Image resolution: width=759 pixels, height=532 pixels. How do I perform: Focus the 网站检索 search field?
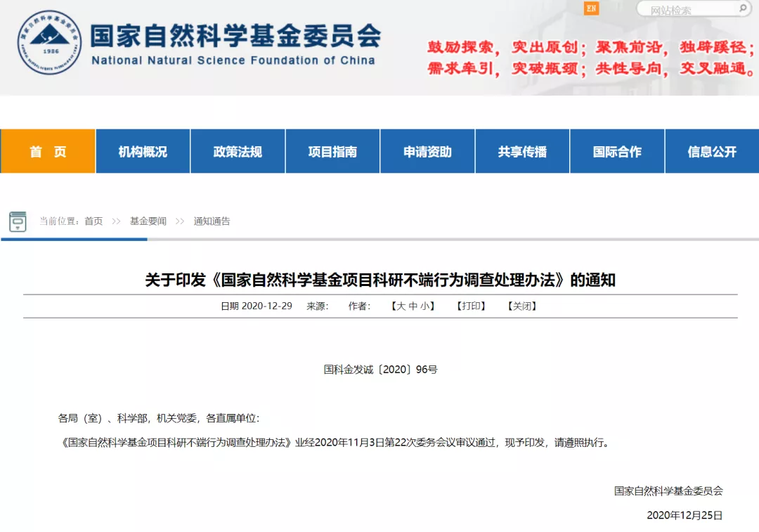[x=689, y=10]
